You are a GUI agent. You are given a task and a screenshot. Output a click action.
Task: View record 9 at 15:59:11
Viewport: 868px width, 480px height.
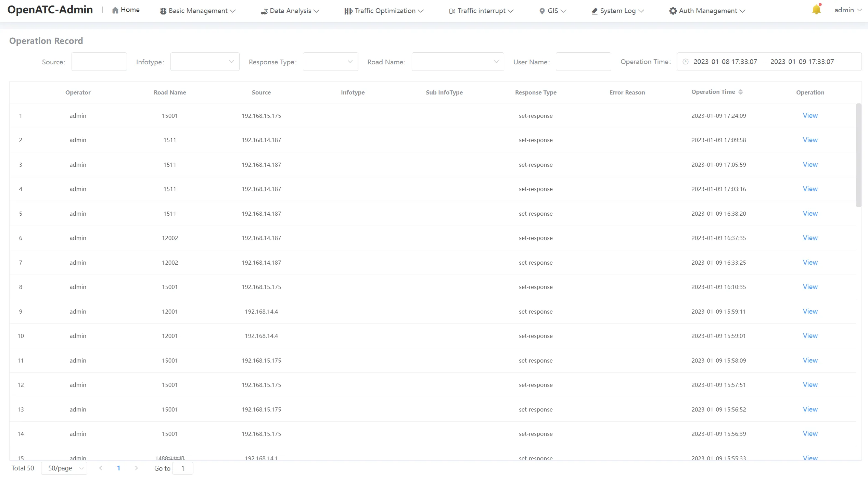click(810, 311)
